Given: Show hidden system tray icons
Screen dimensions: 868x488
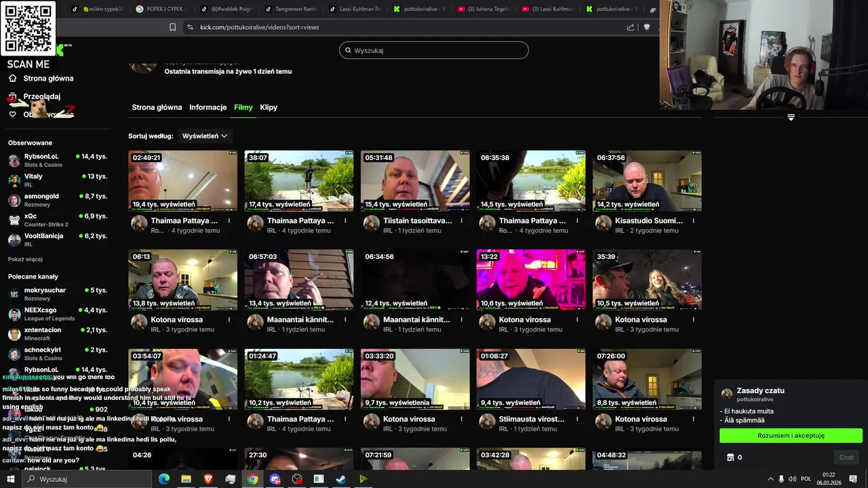Looking at the screenshot, I should [770, 479].
